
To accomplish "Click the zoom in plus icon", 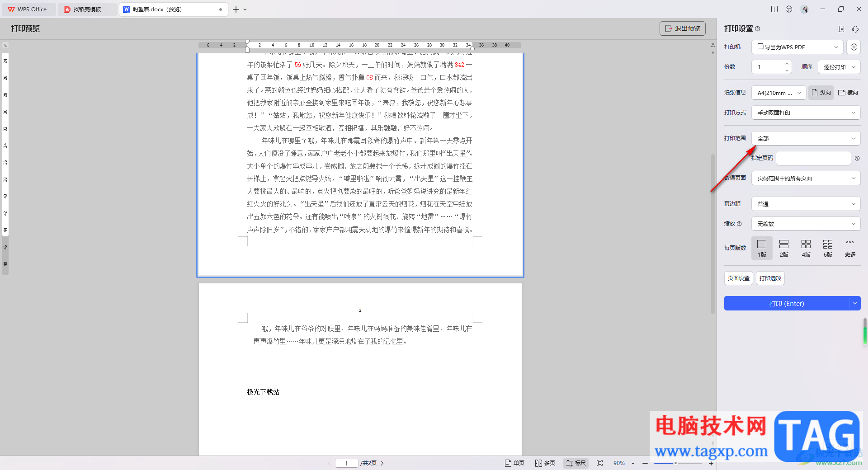I will [x=711, y=463].
